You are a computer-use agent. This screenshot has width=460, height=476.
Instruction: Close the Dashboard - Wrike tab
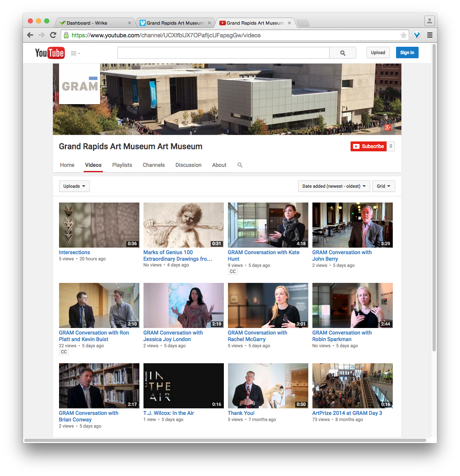[129, 23]
